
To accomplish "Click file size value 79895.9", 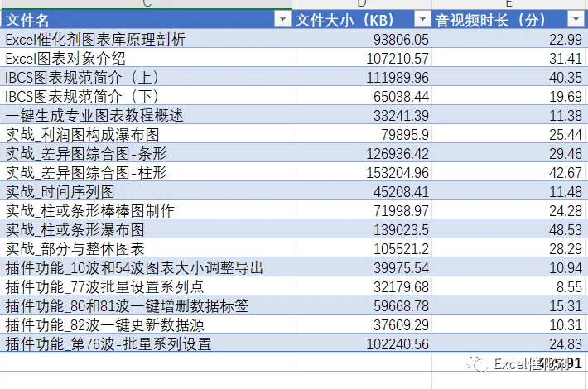I will pos(405,134).
